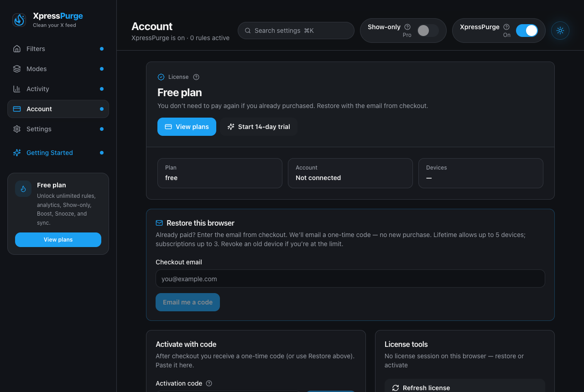This screenshot has width=584, height=392.
Task: Open the License help question icon
Action: (x=196, y=77)
